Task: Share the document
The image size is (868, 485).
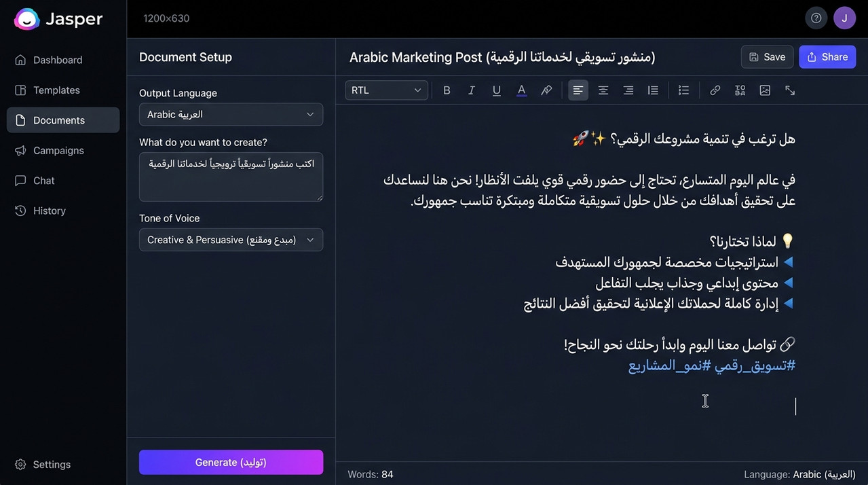Action: pos(827,57)
